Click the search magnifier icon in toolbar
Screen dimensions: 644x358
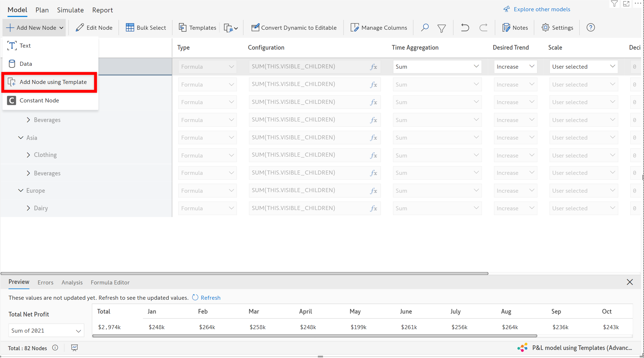click(x=424, y=28)
